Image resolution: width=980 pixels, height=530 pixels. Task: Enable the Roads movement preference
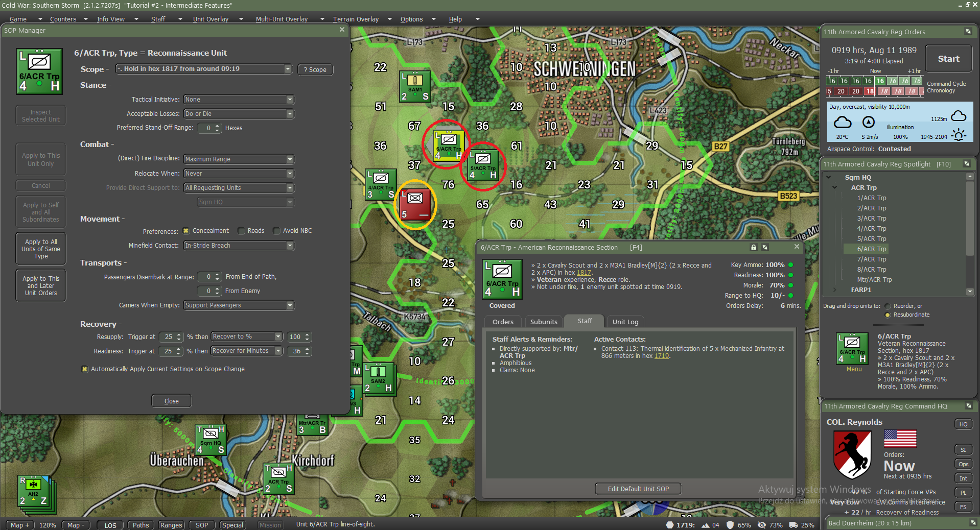tap(241, 231)
